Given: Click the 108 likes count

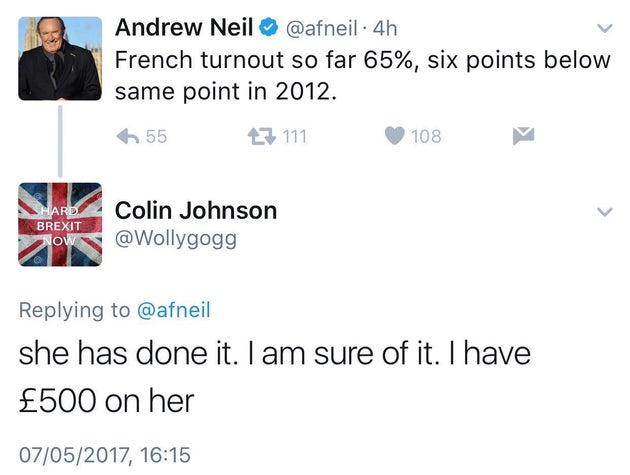Looking at the screenshot, I should coord(426,137).
